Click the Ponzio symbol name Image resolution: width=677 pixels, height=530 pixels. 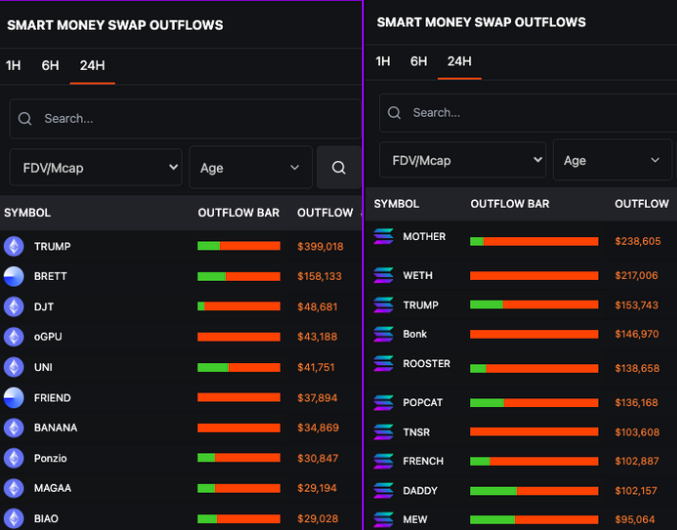pos(51,458)
